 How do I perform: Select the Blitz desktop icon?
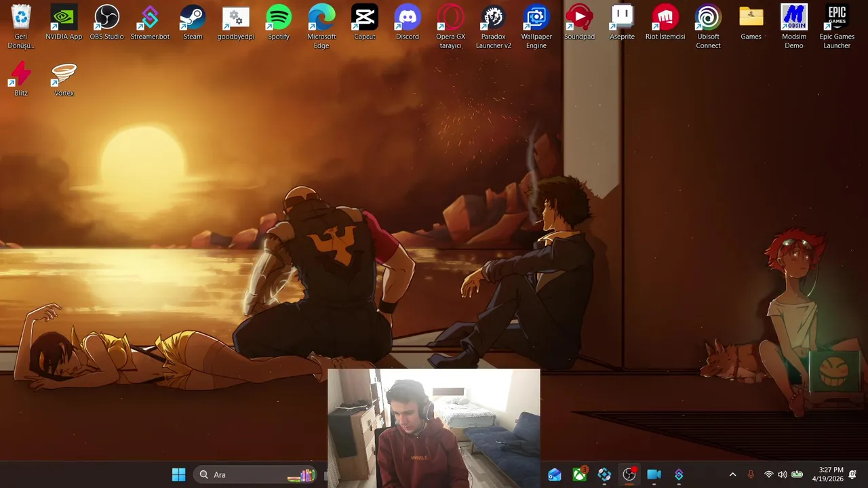coord(21,79)
